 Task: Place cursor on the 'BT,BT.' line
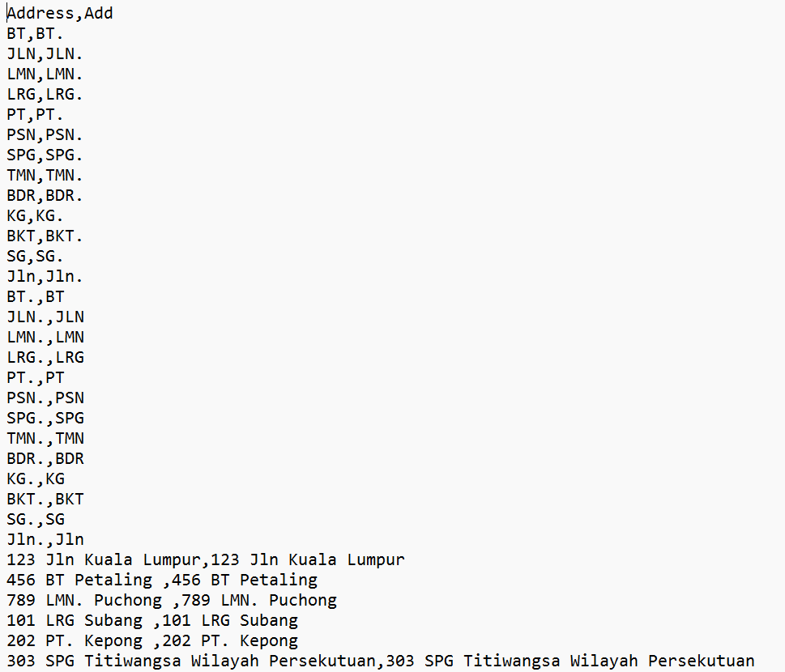[x=35, y=34]
